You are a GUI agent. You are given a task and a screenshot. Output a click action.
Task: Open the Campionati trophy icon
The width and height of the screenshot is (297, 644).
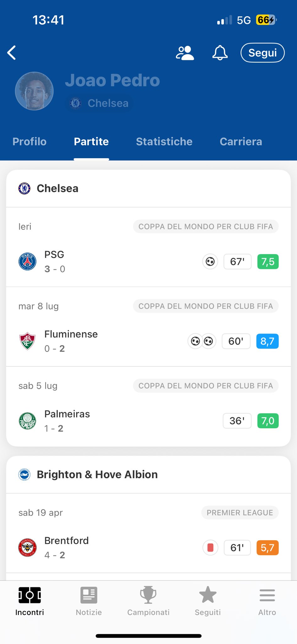coord(148,595)
